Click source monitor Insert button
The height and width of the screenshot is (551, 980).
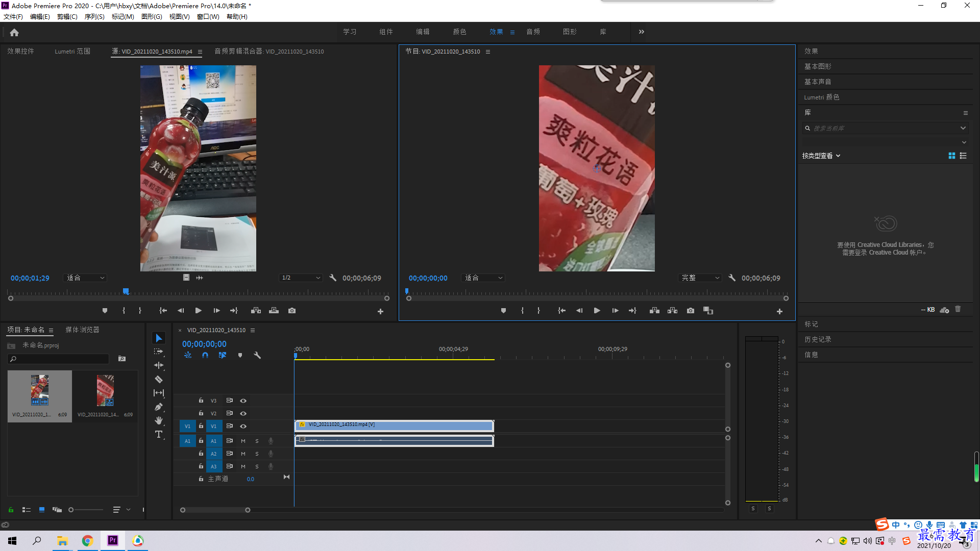point(256,311)
